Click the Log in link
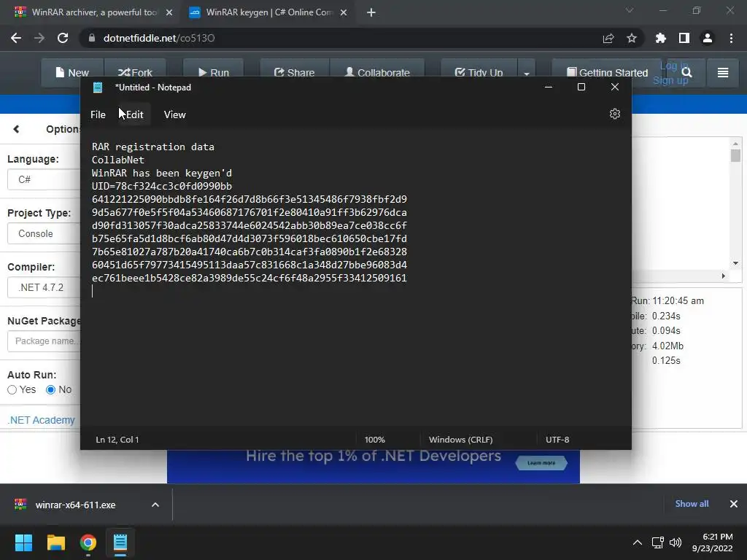This screenshot has width=747, height=560. tap(673, 66)
